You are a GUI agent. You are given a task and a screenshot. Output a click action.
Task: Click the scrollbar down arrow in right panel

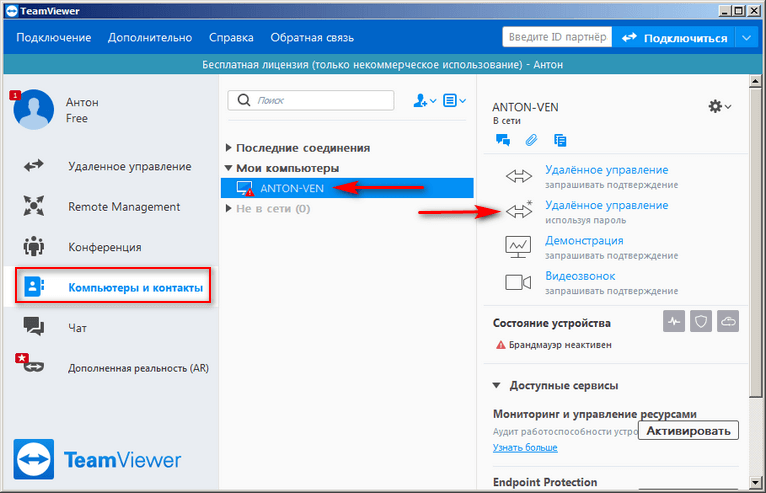click(x=755, y=483)
